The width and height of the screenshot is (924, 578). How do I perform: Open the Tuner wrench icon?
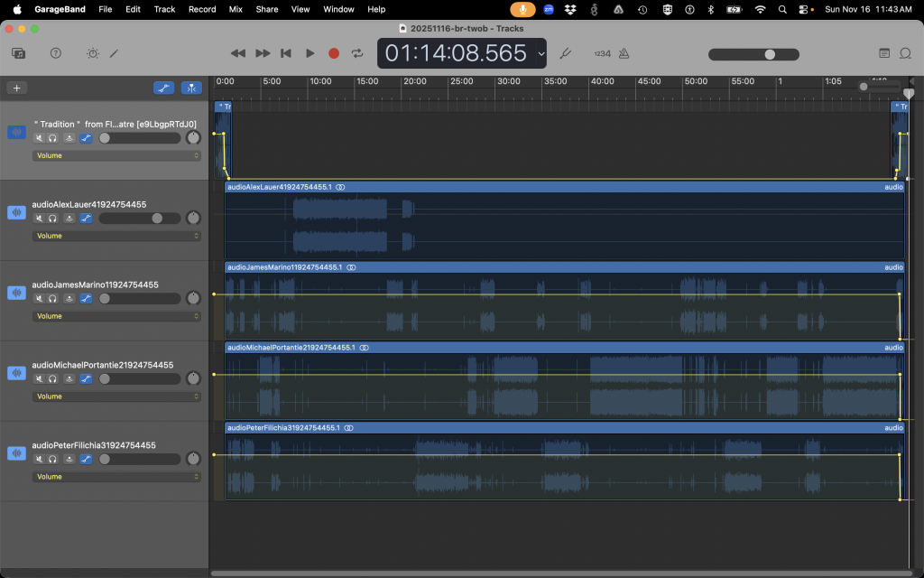coord(566,53)
